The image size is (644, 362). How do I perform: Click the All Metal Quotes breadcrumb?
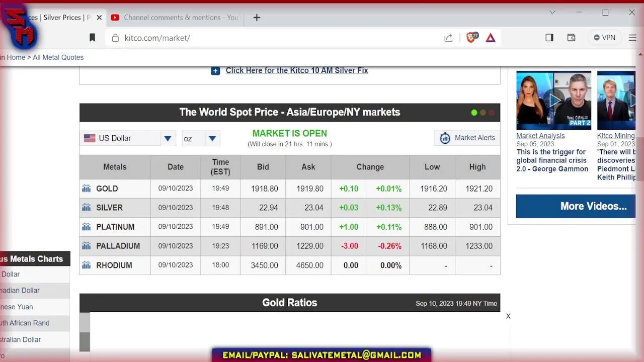click(x=58, y=57)
